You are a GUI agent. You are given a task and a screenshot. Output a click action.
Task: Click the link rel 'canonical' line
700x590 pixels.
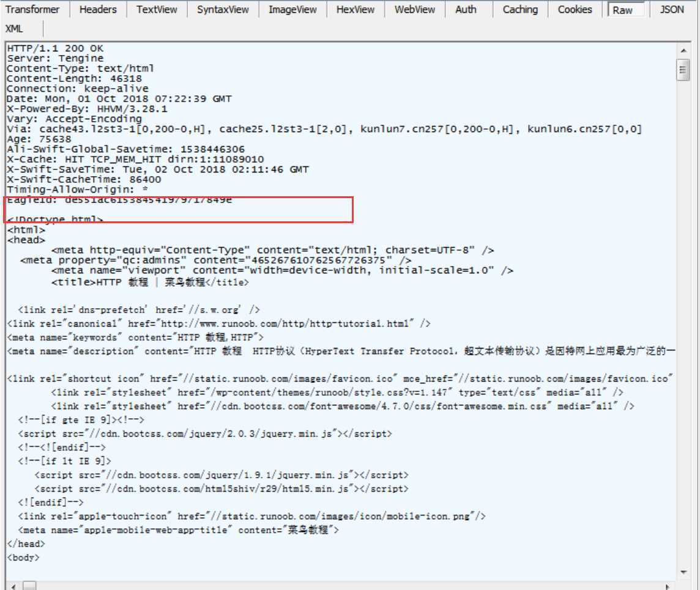pyautogui.click(x=219, y=323)
